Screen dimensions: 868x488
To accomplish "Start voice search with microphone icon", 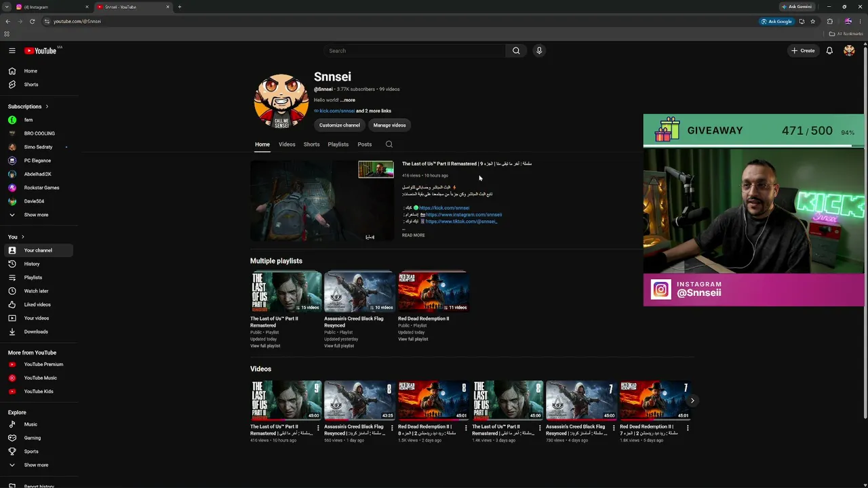I will point(539,51).
